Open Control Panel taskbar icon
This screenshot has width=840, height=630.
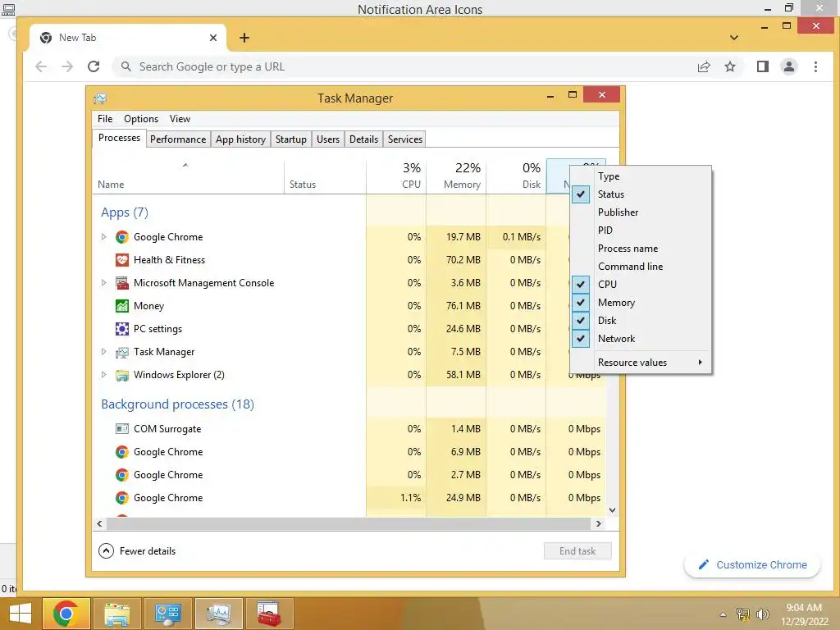(167, 613)
